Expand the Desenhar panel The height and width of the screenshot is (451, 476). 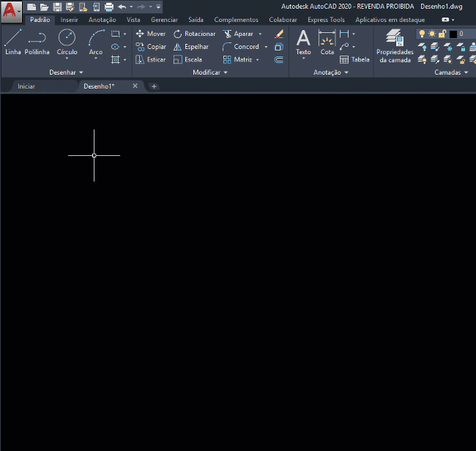click(x=66, y=72)
